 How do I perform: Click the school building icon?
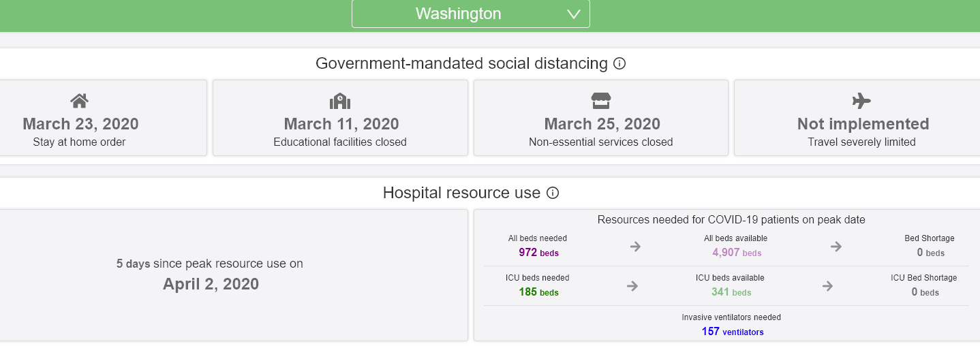point(340,101)
